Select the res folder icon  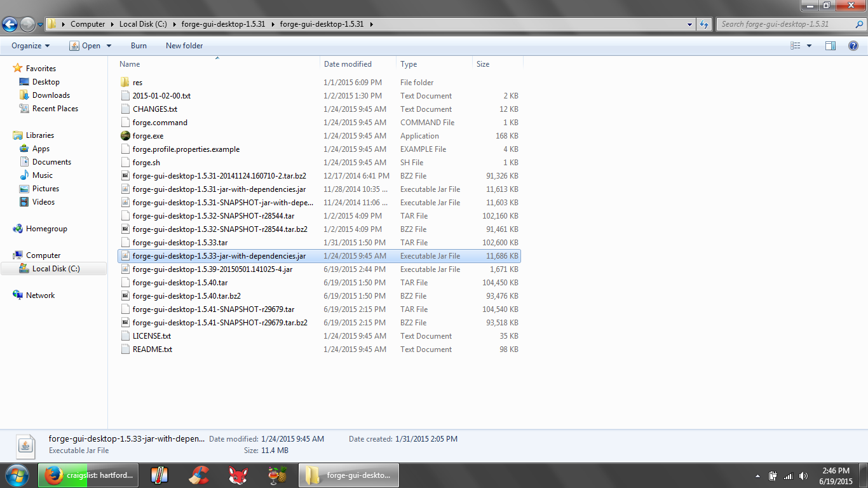tap(125, 83)
